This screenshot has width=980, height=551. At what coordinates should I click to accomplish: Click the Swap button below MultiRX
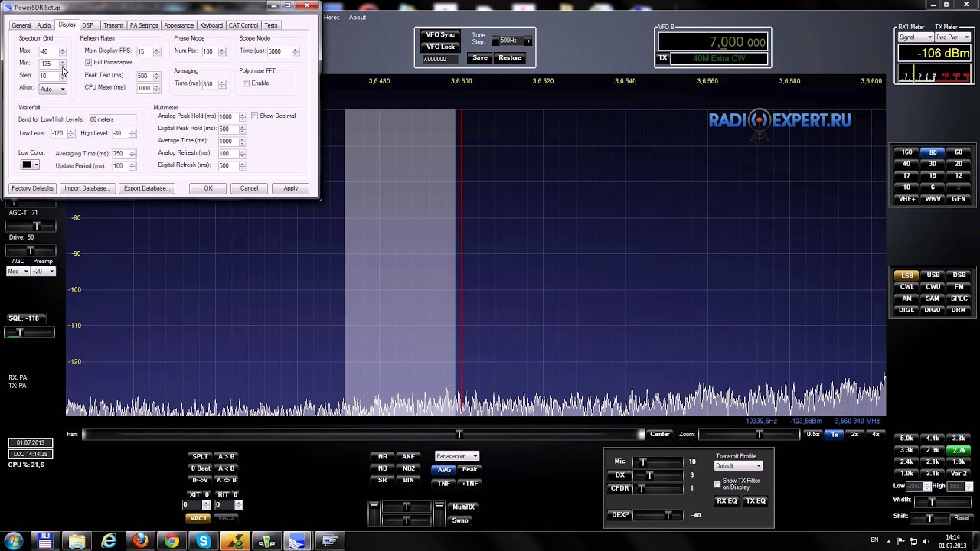tap(460, 520)
